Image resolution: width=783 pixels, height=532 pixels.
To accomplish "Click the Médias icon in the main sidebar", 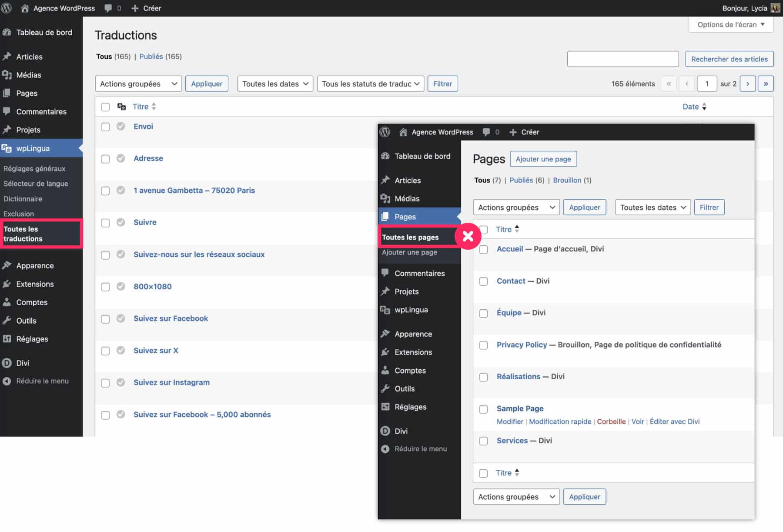I will tap(7, 75).
